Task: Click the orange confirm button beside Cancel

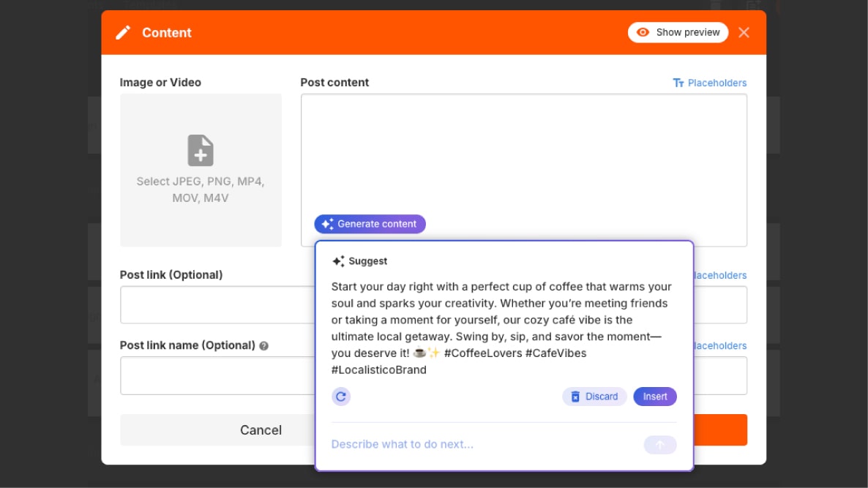Action: [720, 430]
